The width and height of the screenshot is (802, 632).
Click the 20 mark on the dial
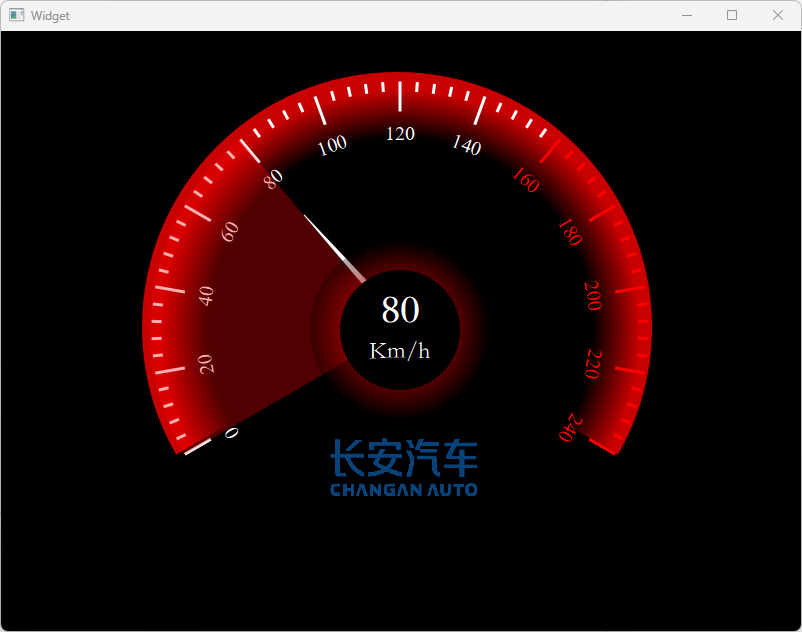coord(206,364)
